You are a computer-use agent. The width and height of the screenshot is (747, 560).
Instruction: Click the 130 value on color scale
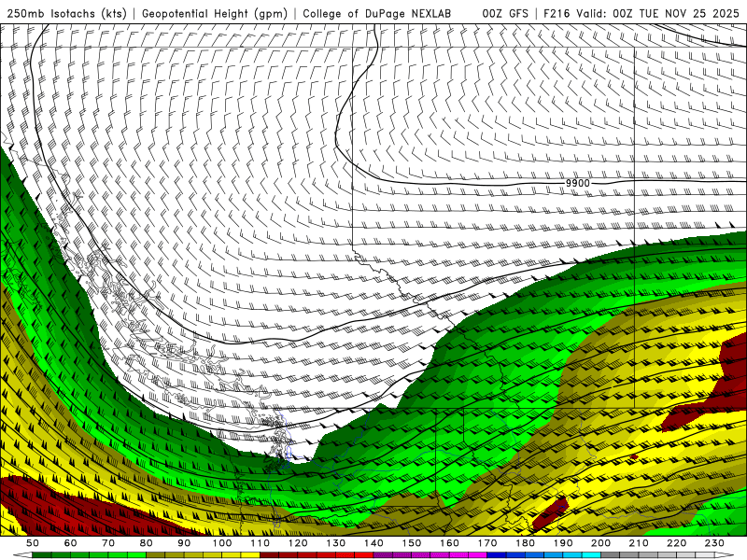[x=336, y=543]
